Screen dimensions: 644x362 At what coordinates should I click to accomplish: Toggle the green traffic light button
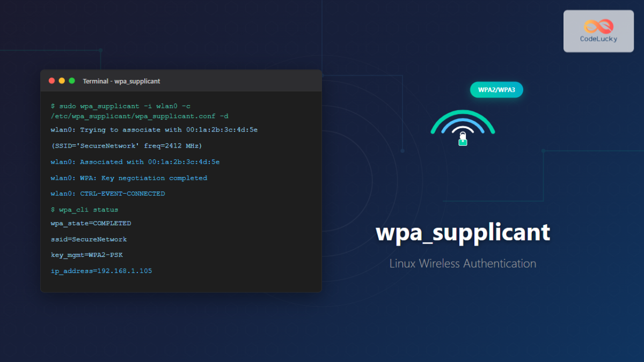pyautogui.click(x=70, y=80)
